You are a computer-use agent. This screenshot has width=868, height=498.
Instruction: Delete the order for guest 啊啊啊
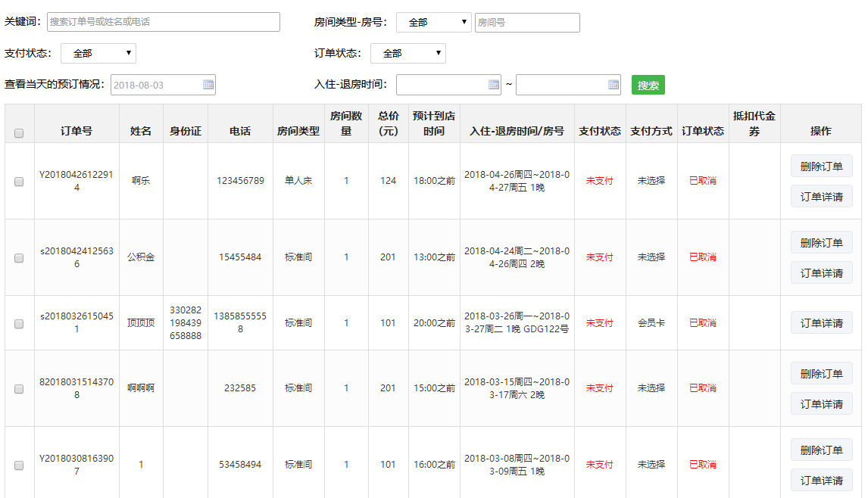[821, 374]
